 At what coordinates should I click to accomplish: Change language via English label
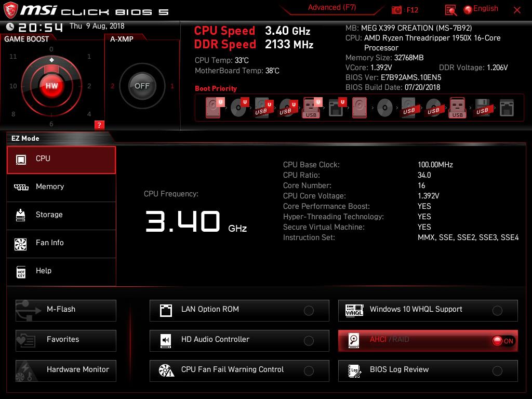pyautogui.click(x=486, y=8)
